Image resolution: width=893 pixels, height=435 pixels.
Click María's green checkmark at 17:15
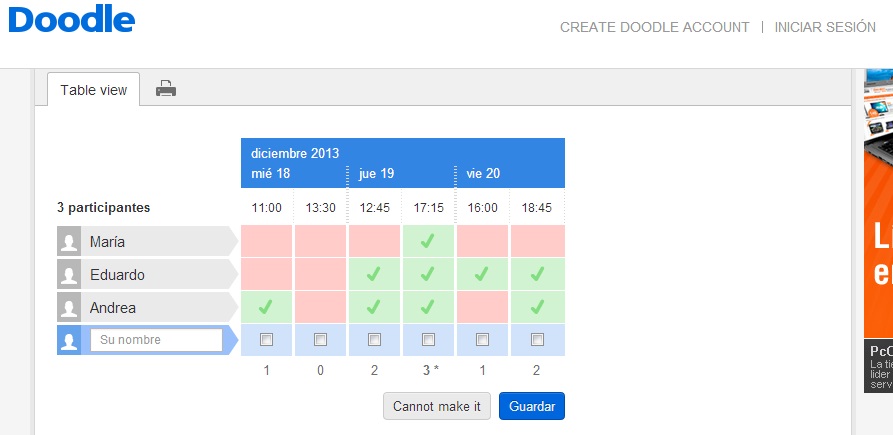[428, 241]
